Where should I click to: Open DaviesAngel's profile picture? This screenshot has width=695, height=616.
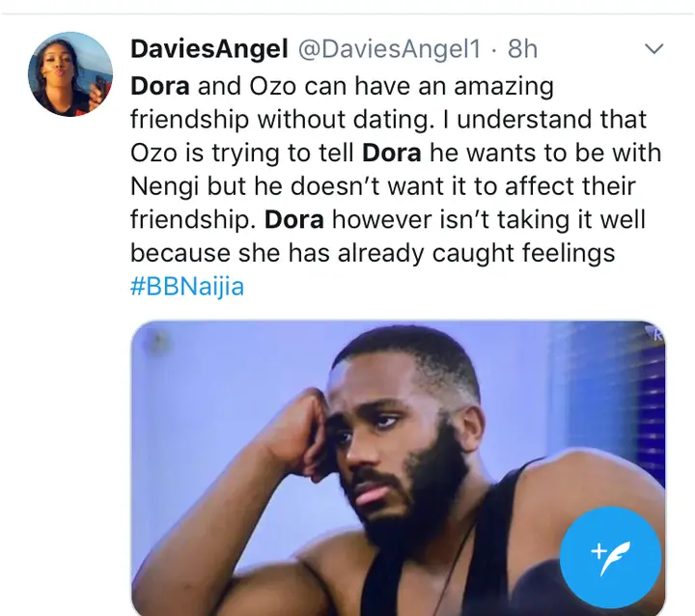[x=70, y=74]
